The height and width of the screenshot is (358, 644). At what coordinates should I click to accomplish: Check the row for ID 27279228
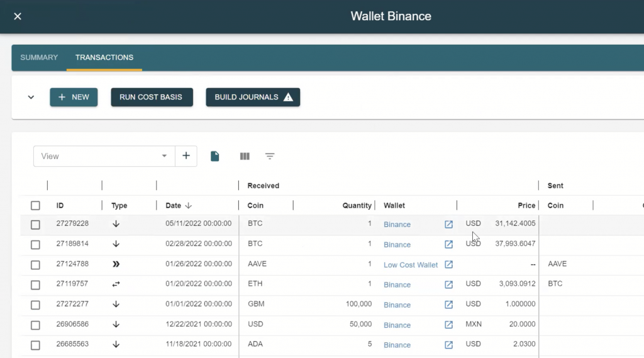(x=35, y=225)
